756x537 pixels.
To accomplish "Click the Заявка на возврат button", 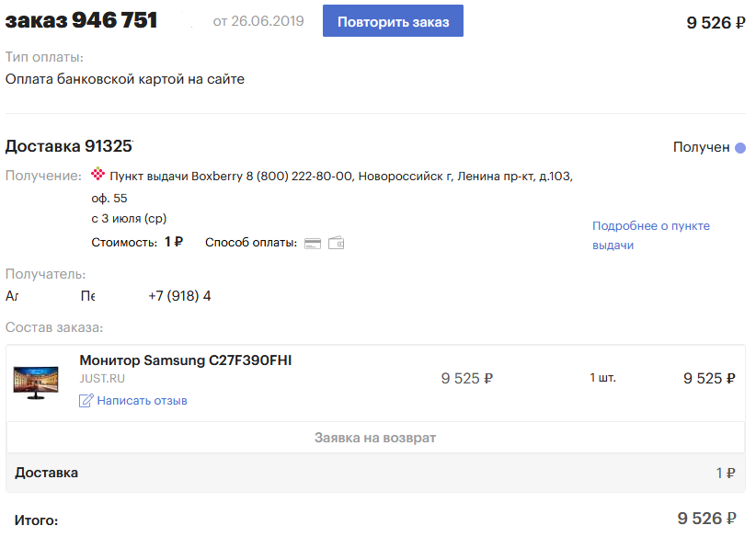I will (375, 438).
